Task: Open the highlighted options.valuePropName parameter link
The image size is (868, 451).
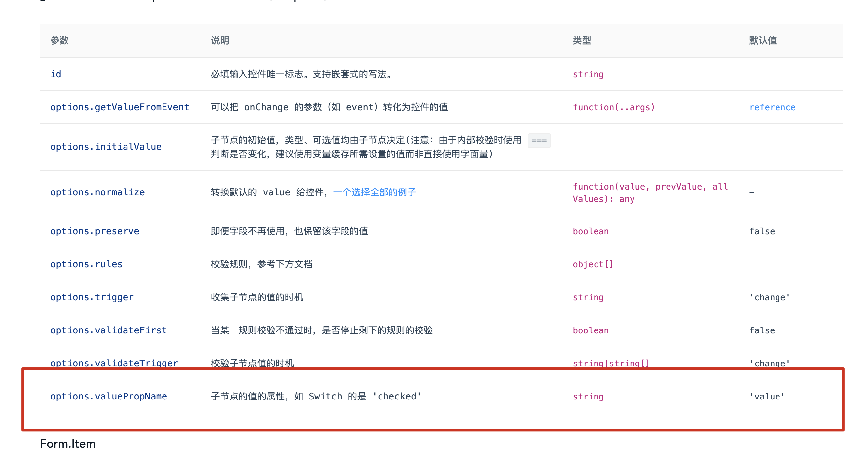Action: [108, 397]
